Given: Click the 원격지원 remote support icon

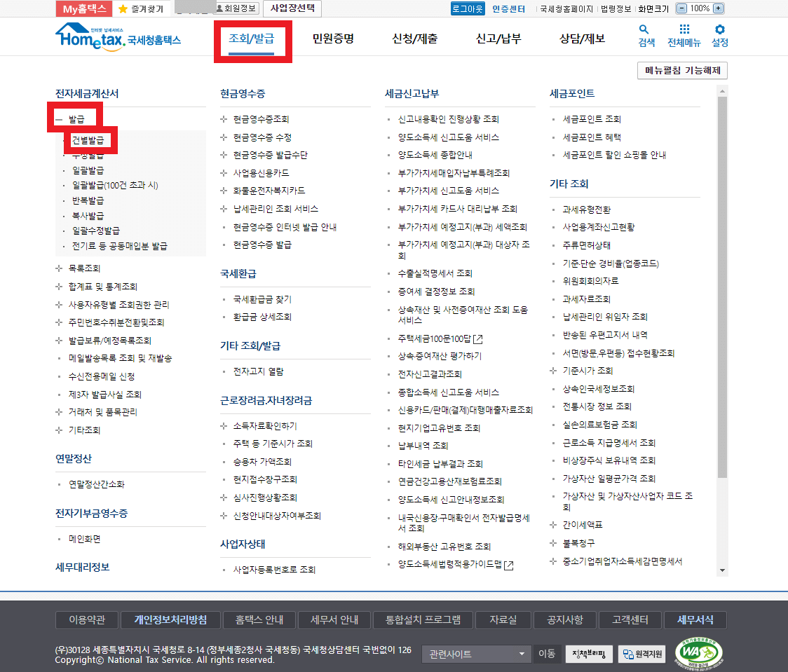Looking at the screenshot, I should pos(641,652).
